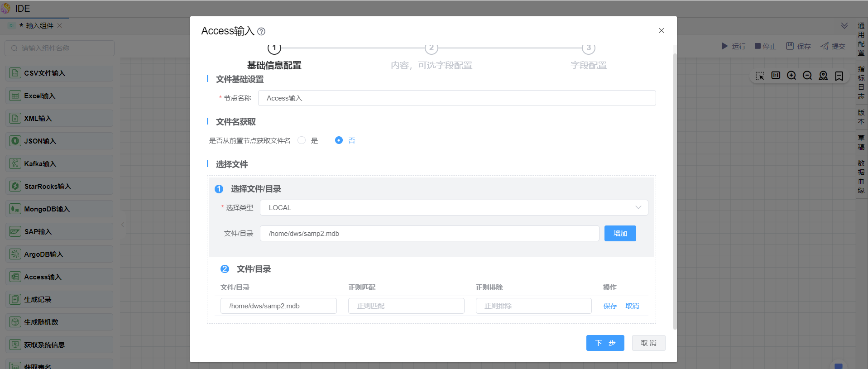Collapse the component sidebar with the arrow
The height and width of the screenshot is (369, 868).
(x=123, y=225)
